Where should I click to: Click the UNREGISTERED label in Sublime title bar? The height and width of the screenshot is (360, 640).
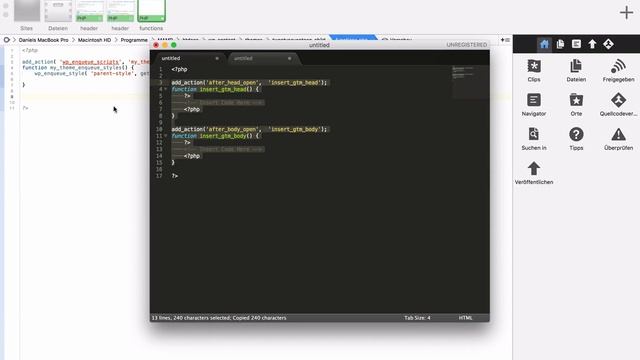coord(467,45)
